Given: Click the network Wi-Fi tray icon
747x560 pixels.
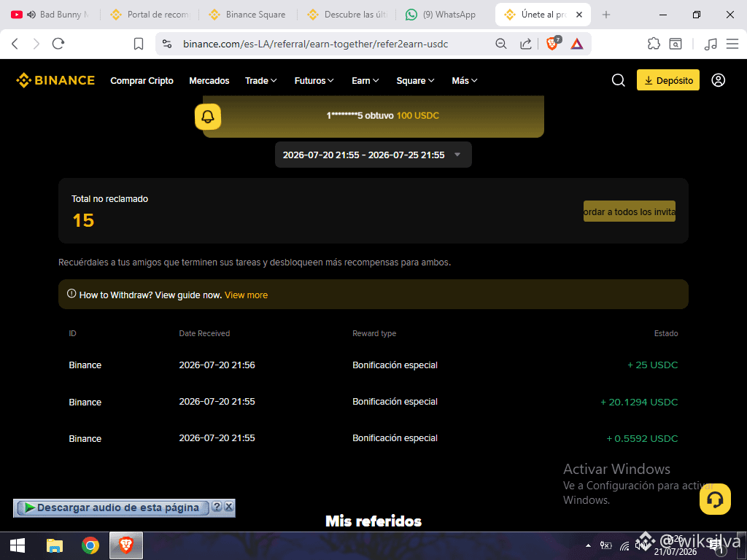Looking at the screenshot, I should pyautogui.click(x=624, y=545).
